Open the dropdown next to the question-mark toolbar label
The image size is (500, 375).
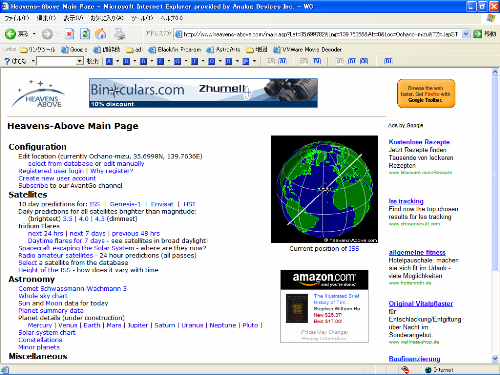[33, 61]
